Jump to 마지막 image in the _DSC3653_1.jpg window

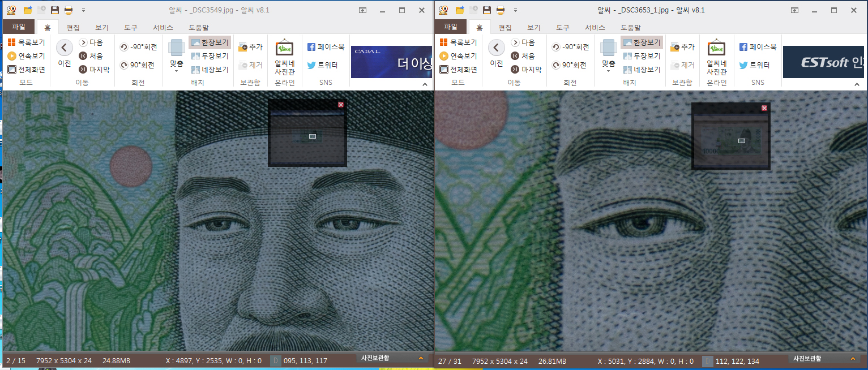click(527, 70)
